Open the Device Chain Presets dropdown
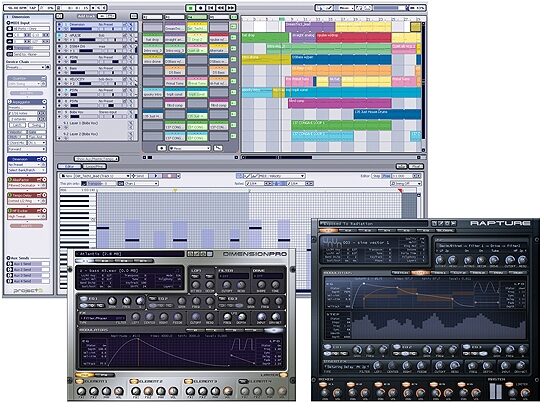Viewport: 544px width, 408px height. click(25, 67)
